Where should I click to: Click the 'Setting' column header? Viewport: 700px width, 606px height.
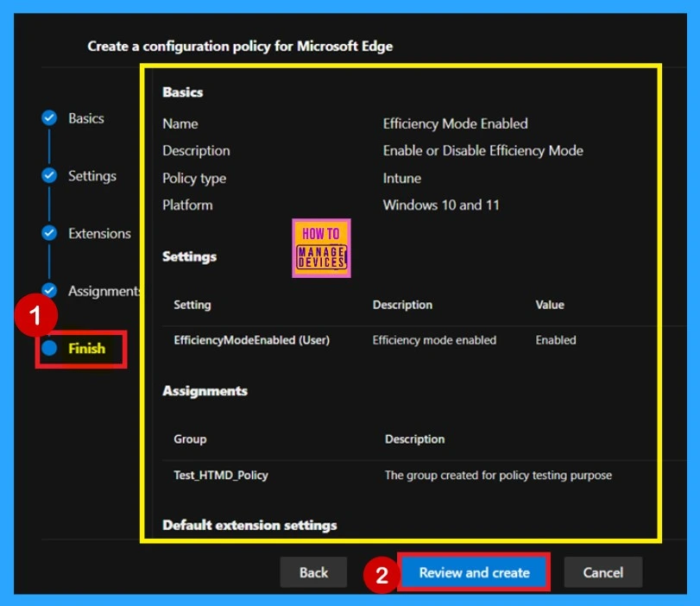192,305
